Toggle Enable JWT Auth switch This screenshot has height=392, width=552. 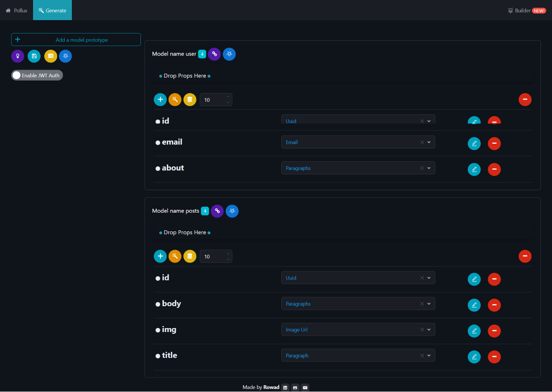[37, 75]
